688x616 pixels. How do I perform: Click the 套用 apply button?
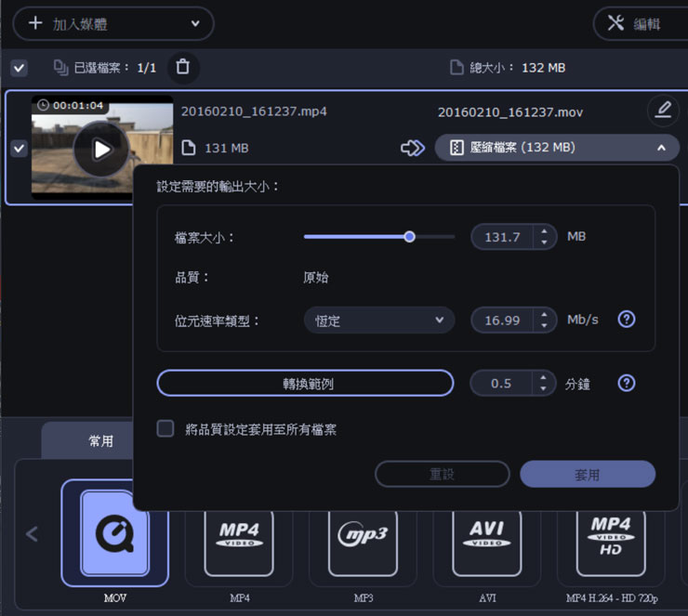pos(588,474)
